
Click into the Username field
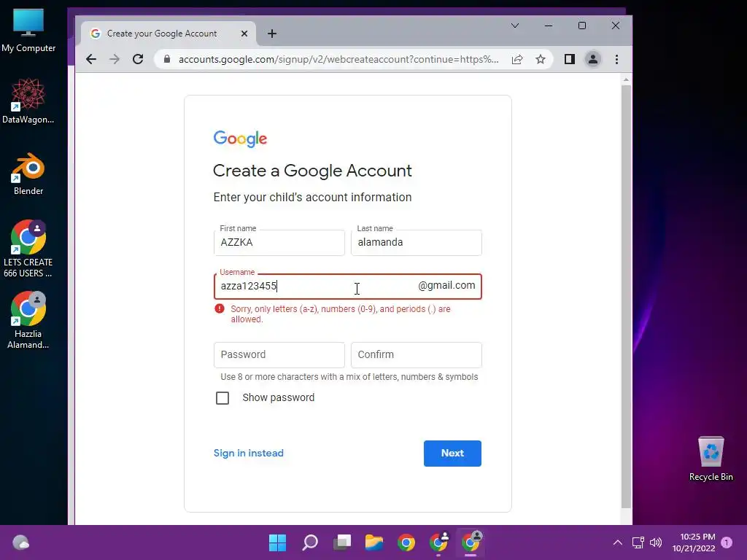[348, 286]
